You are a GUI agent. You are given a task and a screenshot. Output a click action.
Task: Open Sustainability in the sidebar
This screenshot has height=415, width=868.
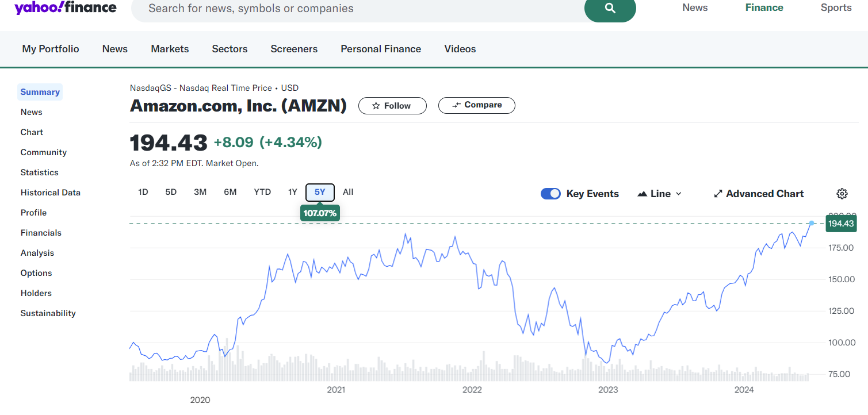[x=48, y=313]
